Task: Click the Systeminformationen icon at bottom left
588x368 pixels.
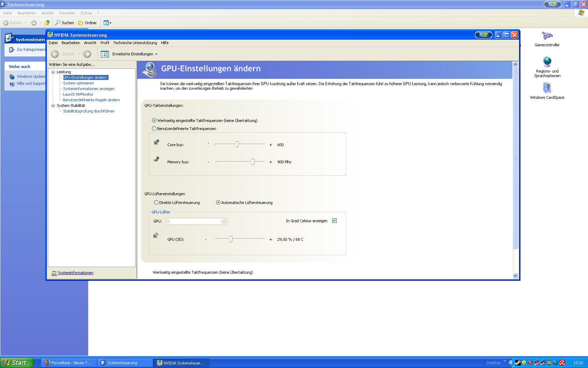Action: click(x=54, y=273)
